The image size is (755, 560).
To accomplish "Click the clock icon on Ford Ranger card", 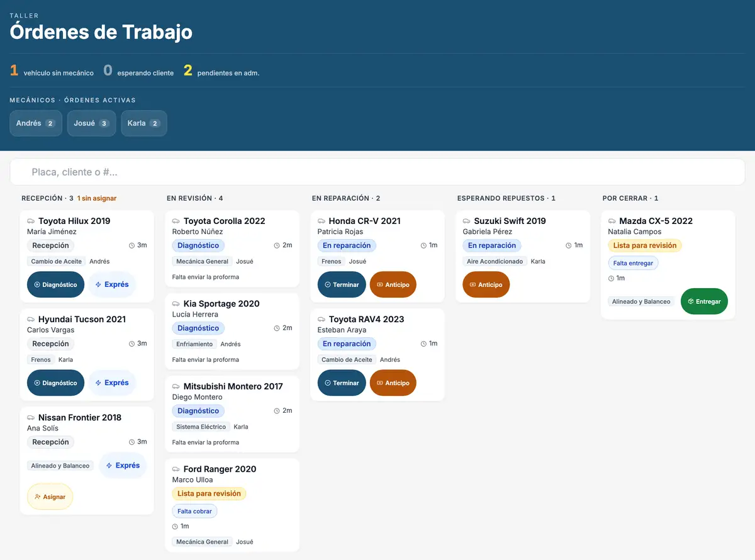I will coord(176,526).
